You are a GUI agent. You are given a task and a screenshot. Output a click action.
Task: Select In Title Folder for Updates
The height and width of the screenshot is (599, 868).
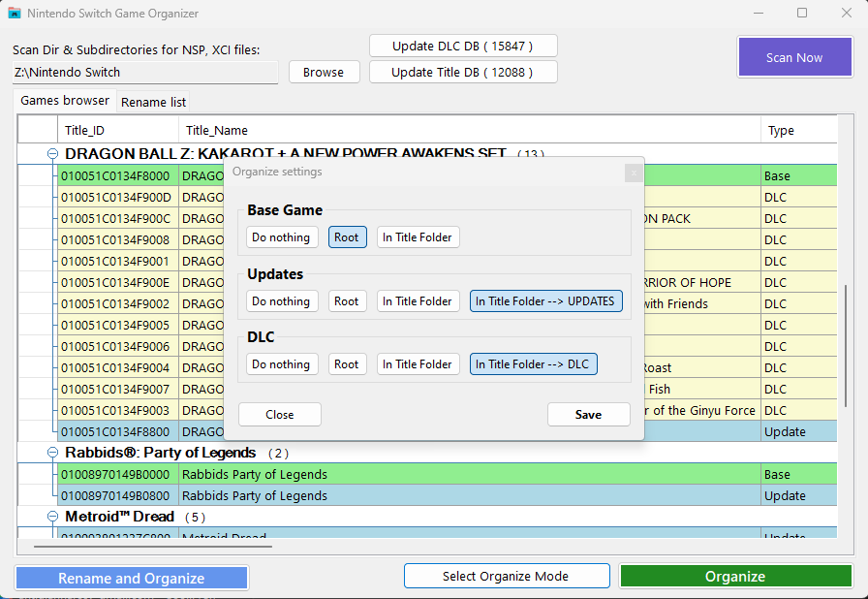point(418,301)
